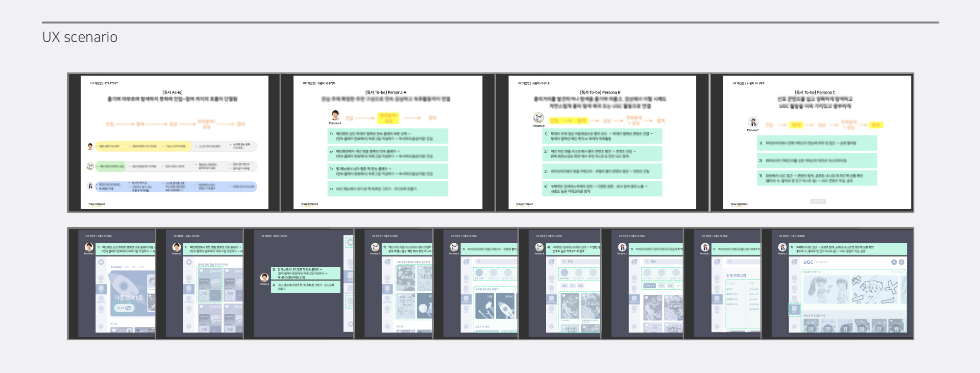Open the [독서 As-is] strategy slide

(174, 142)
